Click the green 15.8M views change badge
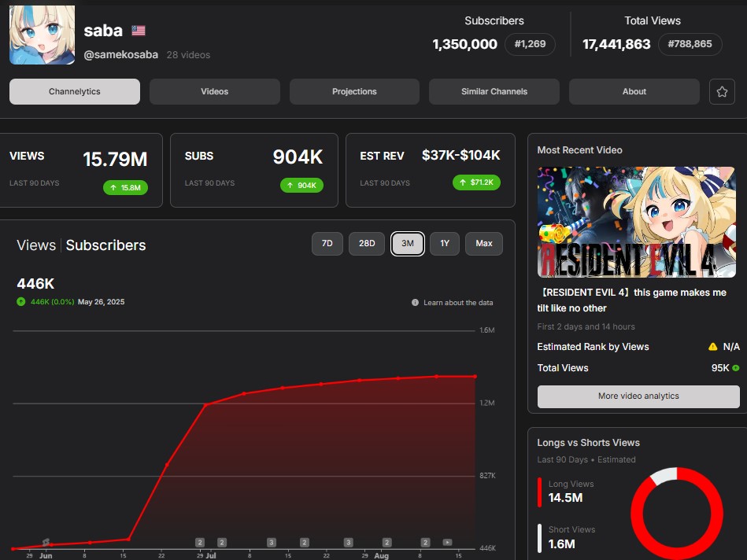747x560 pixels. tap(125, 188)
